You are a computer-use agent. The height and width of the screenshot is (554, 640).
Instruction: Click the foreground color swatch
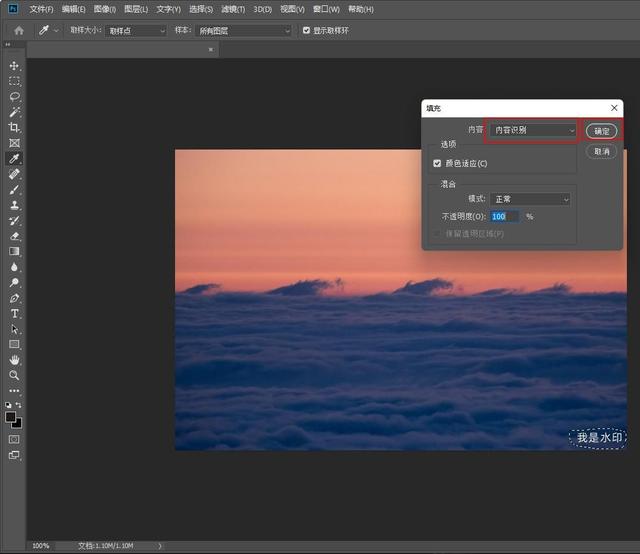point(11,417)
